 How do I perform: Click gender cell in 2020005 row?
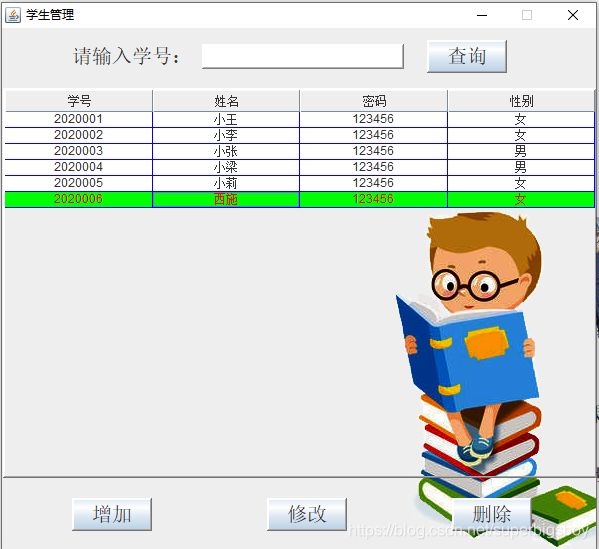tap(521, 183)
